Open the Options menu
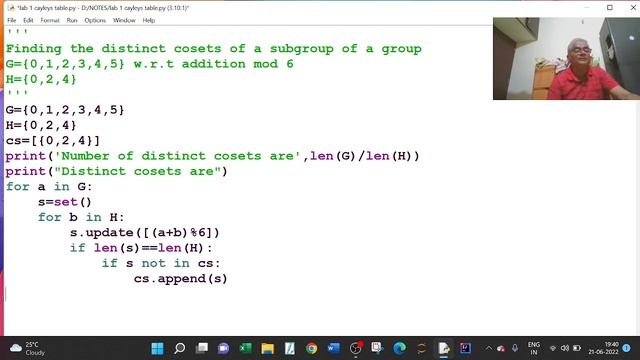Image resolution: width=640 pixels, height=360 pixels. pos(95,20)
